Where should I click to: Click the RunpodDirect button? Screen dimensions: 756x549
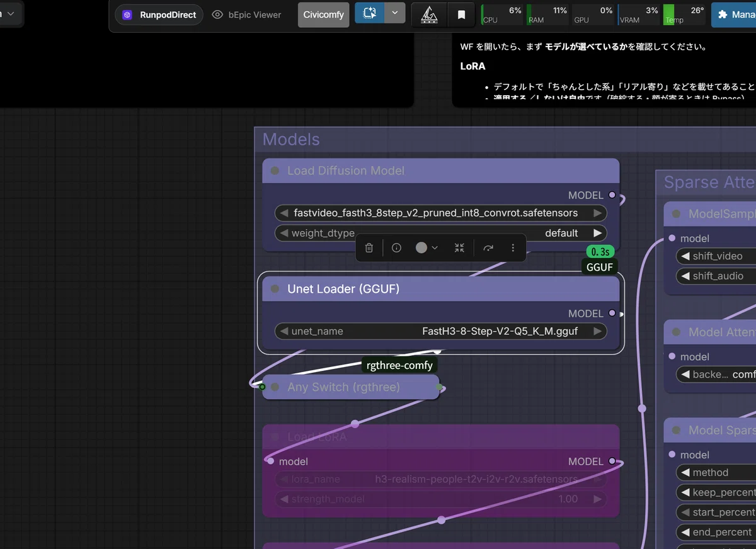point(159,14)
